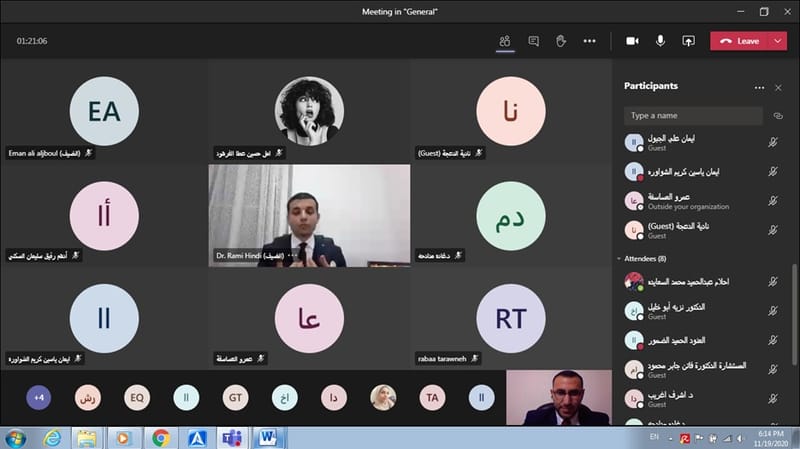Expand the Leave button dropdown arrow
The image size is (800, 449).
coord(778,41)
